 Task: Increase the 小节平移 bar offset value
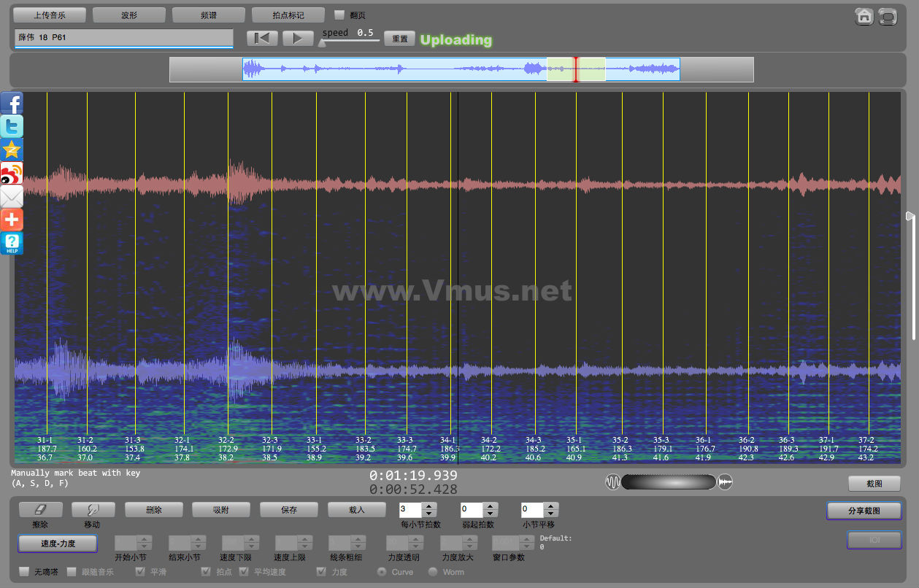pos(551,506)
